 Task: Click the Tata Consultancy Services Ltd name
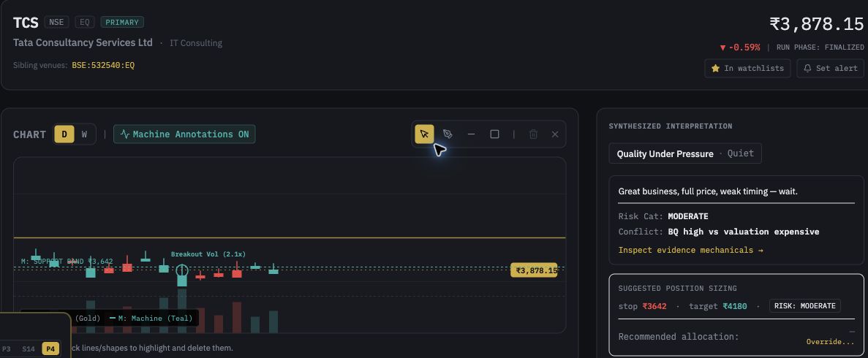(83, 42)
